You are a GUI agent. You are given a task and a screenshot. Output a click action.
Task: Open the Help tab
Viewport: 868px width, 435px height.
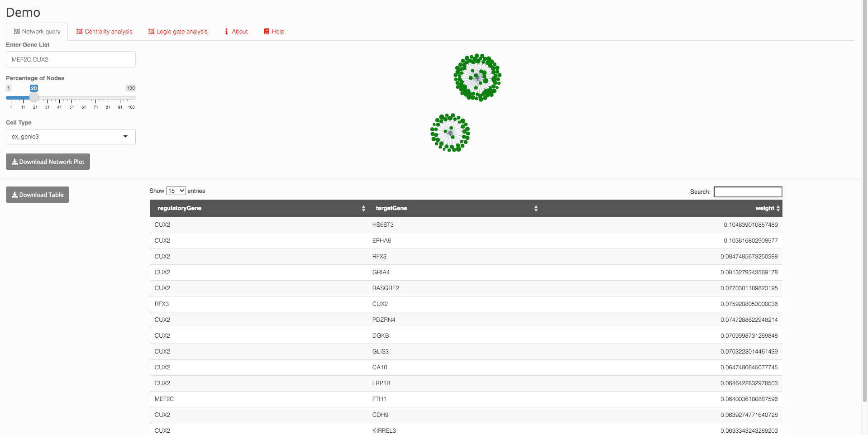274,32
